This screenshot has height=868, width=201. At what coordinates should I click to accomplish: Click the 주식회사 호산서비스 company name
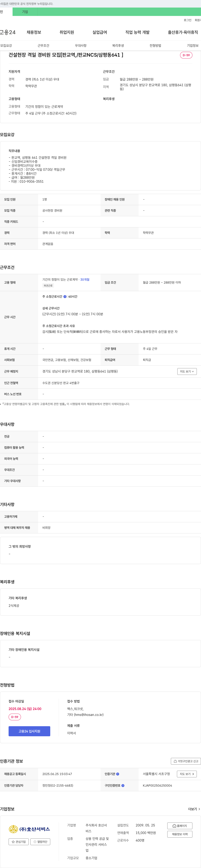click(x=96, y=828)
